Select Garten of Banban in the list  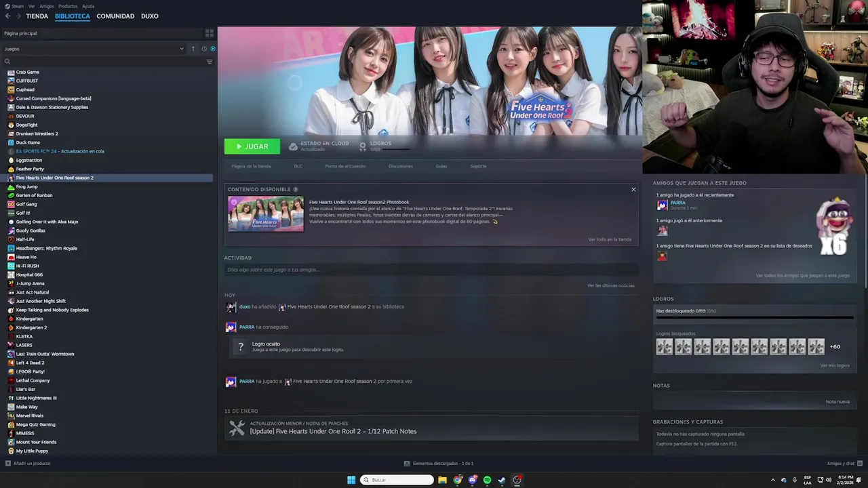[x=34, y=195]
